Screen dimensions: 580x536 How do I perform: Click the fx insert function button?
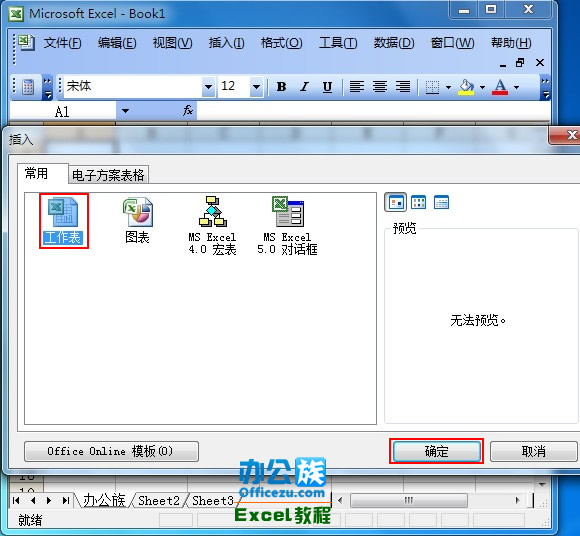pyautogui.click(x=188, y=110)
